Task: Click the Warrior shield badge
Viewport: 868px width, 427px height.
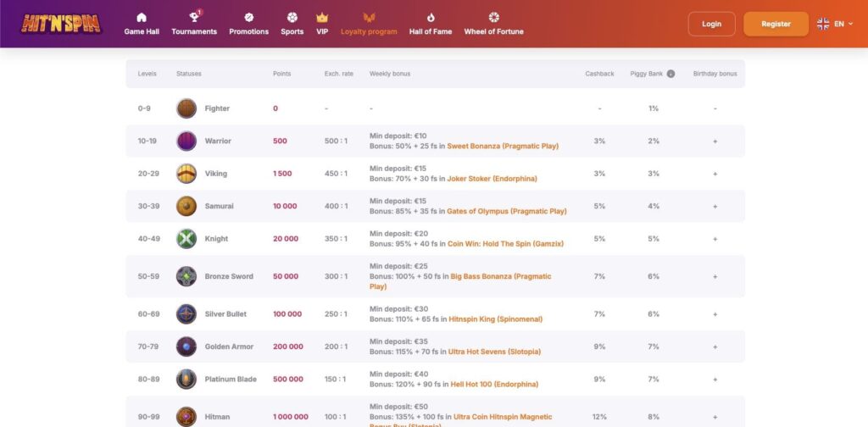Action: click(x=186, y=141)
